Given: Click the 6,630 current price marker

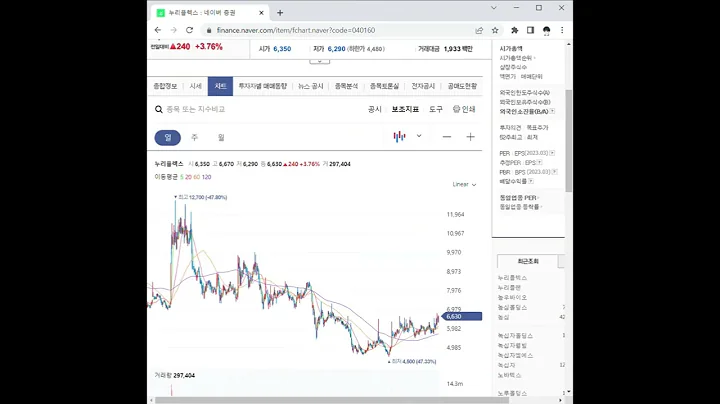Looking at the screenshot, I should pyautogui.click(x=461, y=316).
